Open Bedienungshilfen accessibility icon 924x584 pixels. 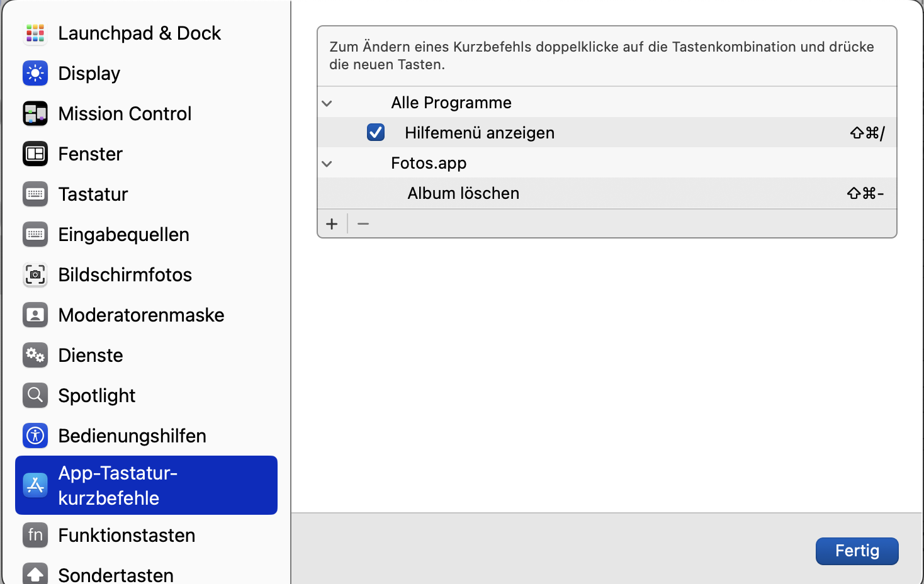pyautogui.click(x=35, y=436)
